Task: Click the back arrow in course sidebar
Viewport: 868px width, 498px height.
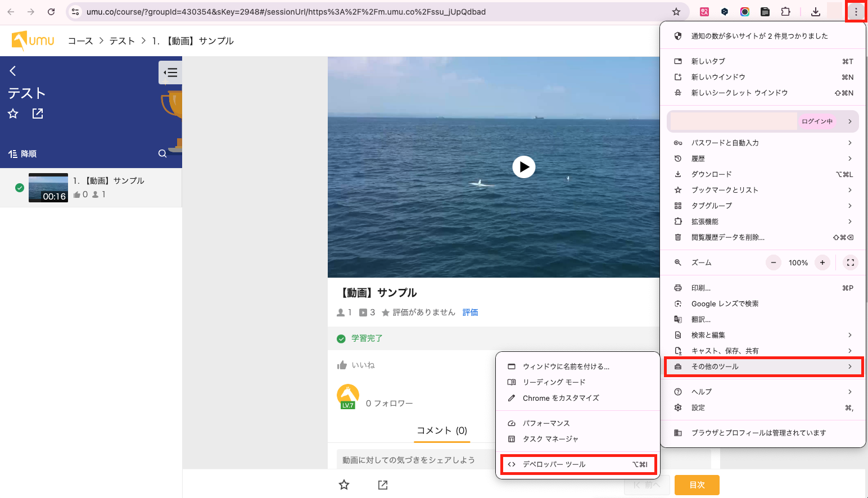Action: (x=13, y=71)
